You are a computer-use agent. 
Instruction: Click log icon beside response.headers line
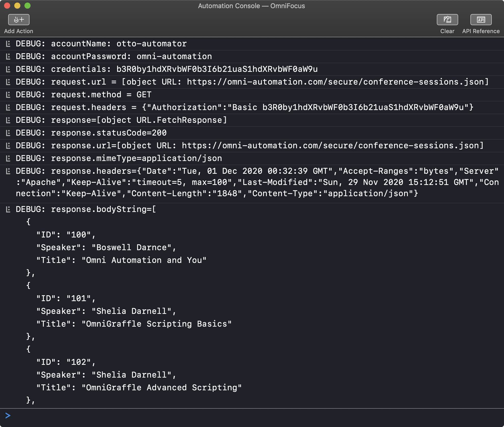click(8, 171)
